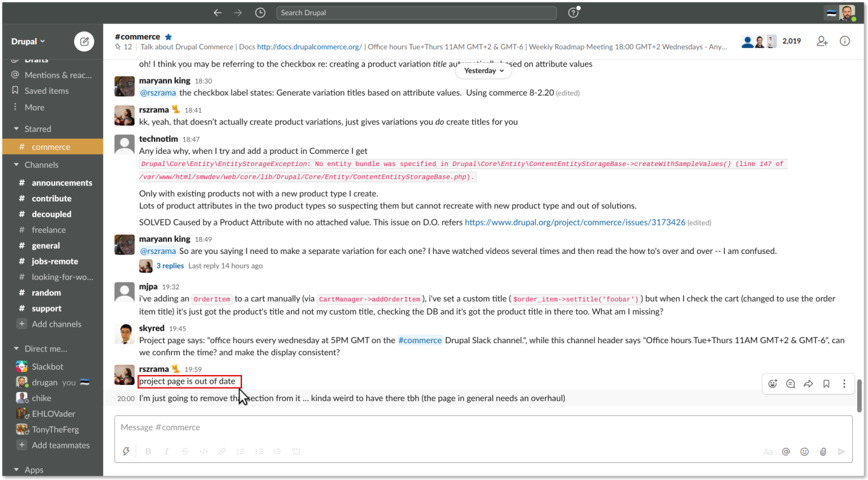Open more actions three-dot icon
Viewport: 868px width, 480px height.
844,384
